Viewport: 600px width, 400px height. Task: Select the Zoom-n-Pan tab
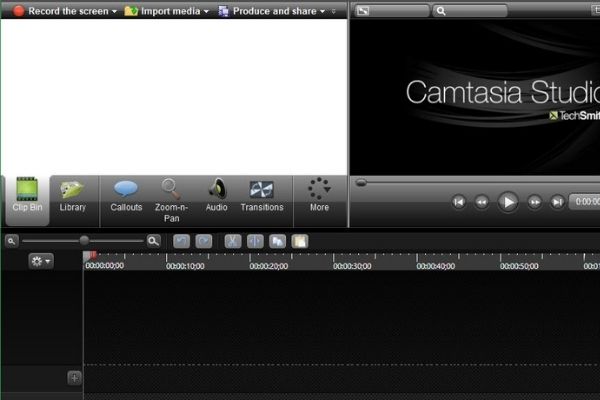171,201
